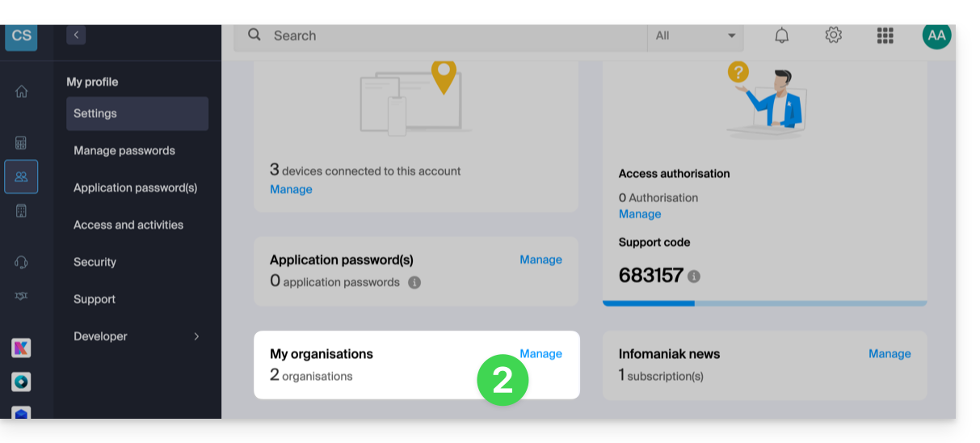Click the info icon next to support code
Screen dimensions: 980x443
[693, 276]
